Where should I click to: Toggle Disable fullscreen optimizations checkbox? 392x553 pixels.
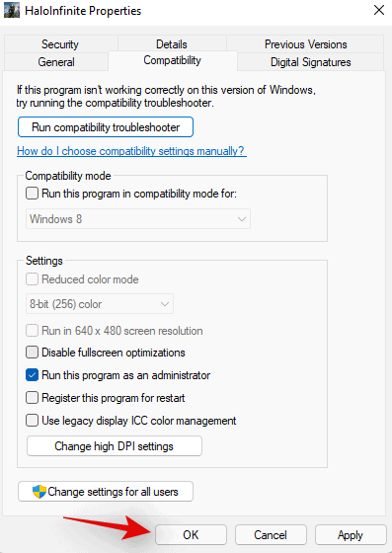(x=32, y=353)
